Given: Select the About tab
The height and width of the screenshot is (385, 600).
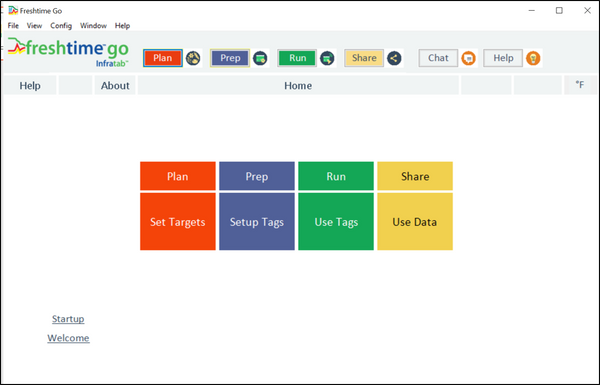Looking at the screenshot, I should (x=115, y=85).
